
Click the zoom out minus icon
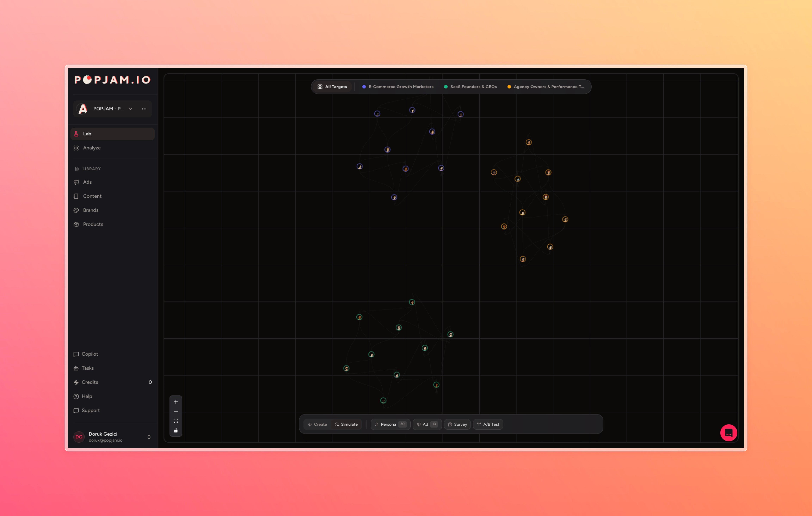coord(176,411)
